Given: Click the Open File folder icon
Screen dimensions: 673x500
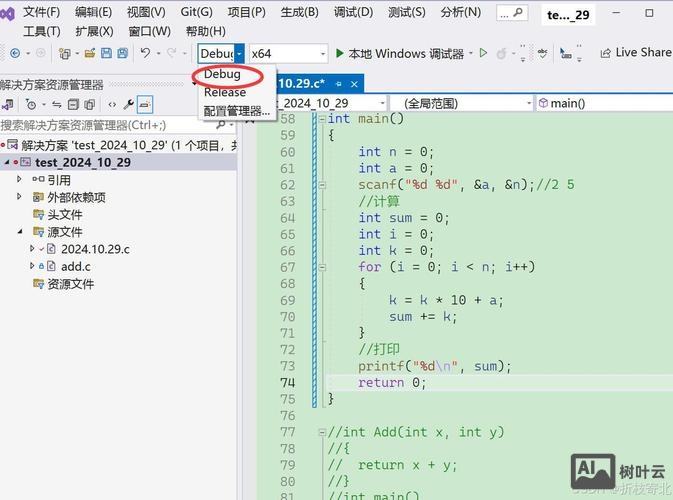Looking at the screenshot, I should [x=90, y=53].
